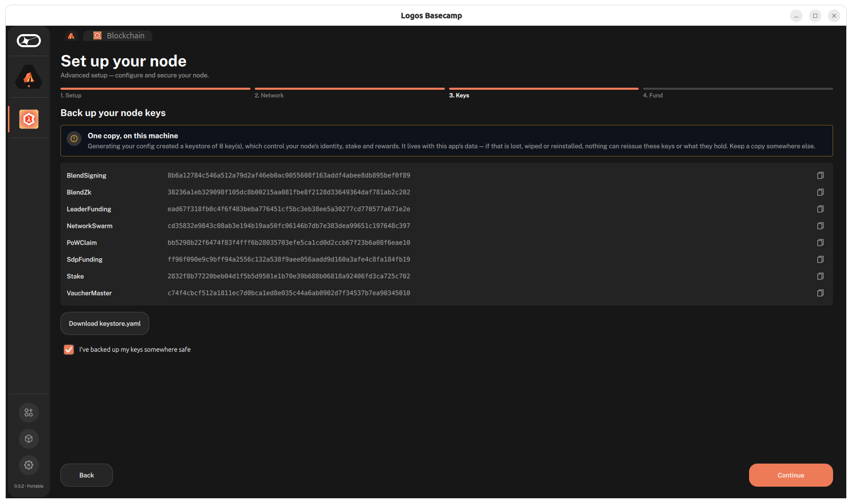Viewport: 852px width, 504px height.
Task: Copy the LeaderFunding key value
Action: [x=820, y=209]
